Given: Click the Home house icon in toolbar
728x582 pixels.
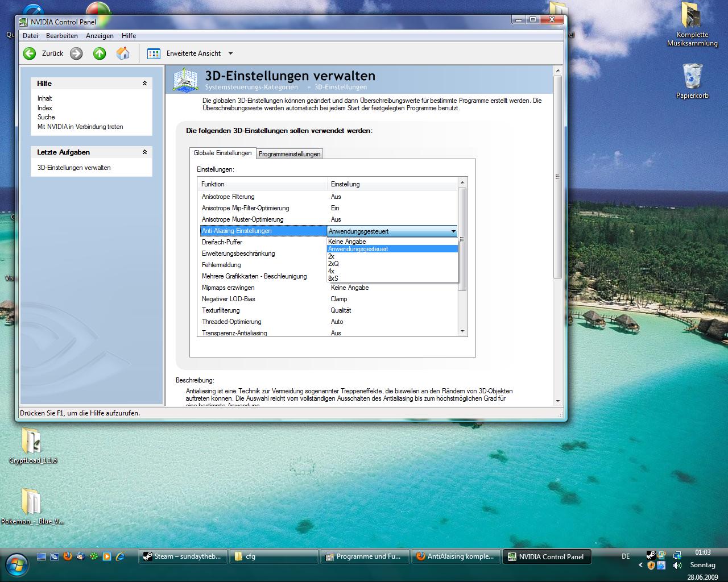Looking at the screenshot, I should click(x=123, y=53).
